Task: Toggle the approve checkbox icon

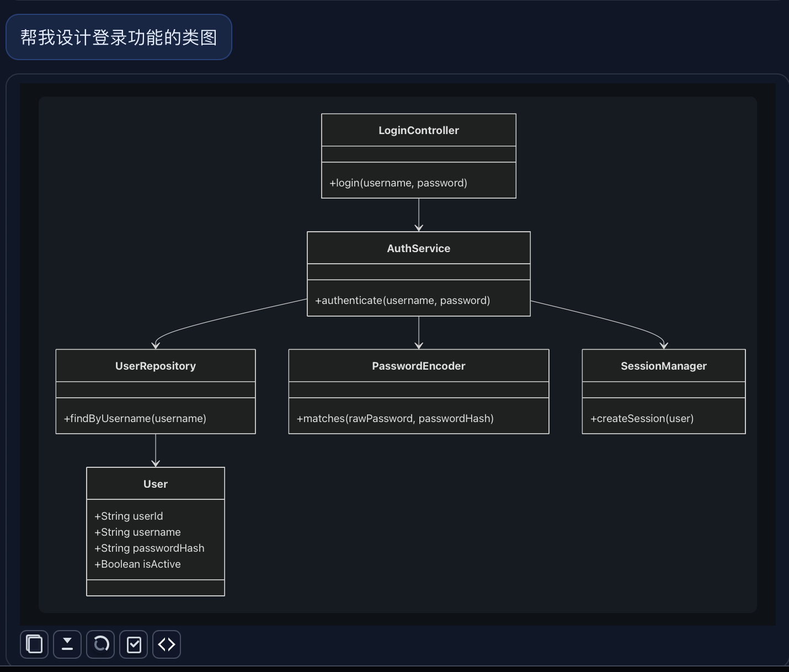Action: (133, 644)
